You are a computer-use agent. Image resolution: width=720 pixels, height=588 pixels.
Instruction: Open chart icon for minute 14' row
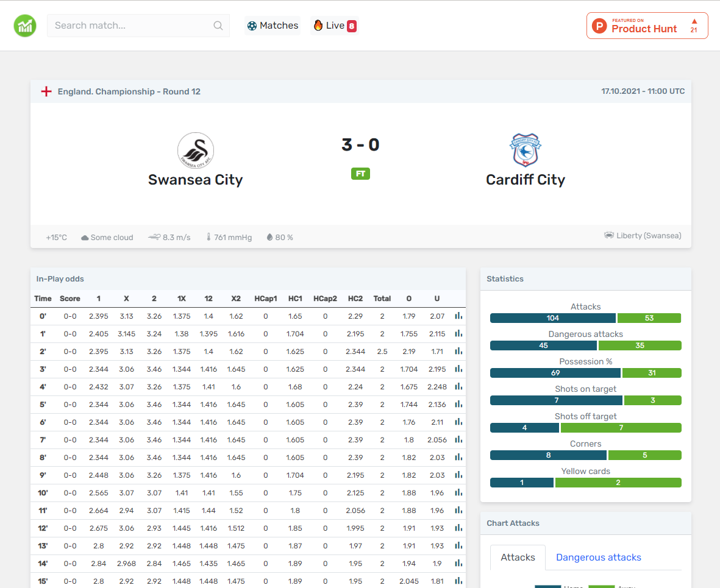(x=458, y=563)
